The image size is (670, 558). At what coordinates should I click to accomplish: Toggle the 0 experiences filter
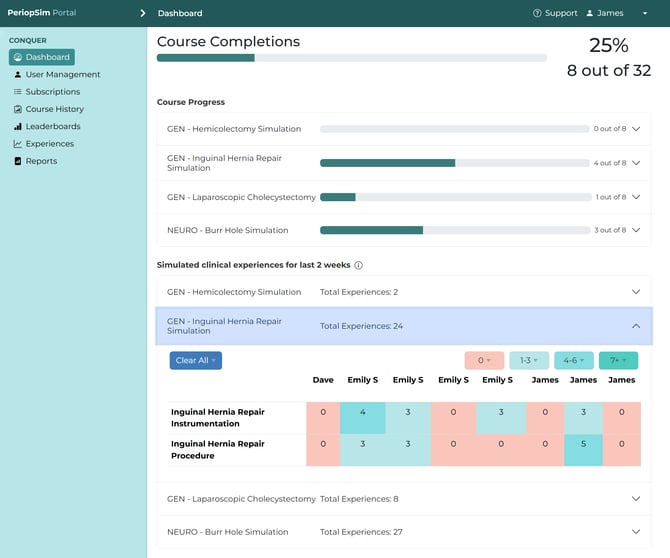(484, 361)
